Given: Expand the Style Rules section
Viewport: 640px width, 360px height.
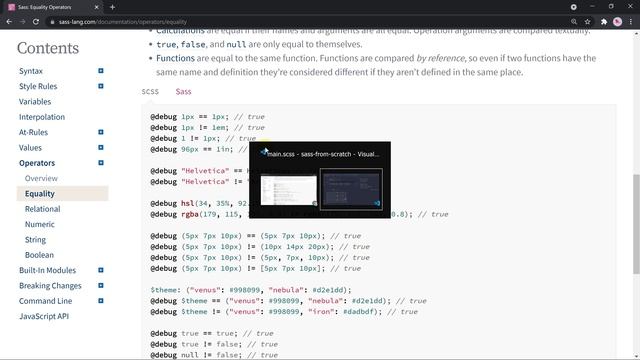Looking at the screenshot, I should tap(101, 86).
